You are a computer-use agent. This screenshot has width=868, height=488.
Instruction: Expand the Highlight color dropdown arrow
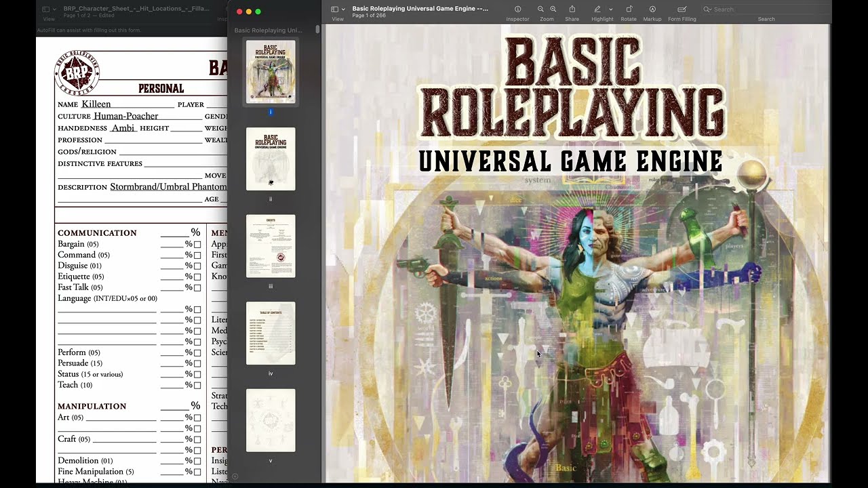(611, 9)
